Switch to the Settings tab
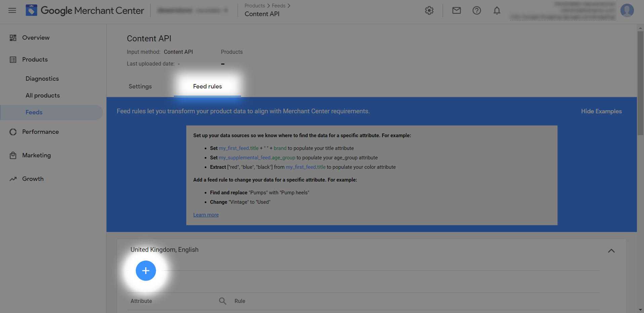This screenshot has height=313, width=644. point(140,86)
